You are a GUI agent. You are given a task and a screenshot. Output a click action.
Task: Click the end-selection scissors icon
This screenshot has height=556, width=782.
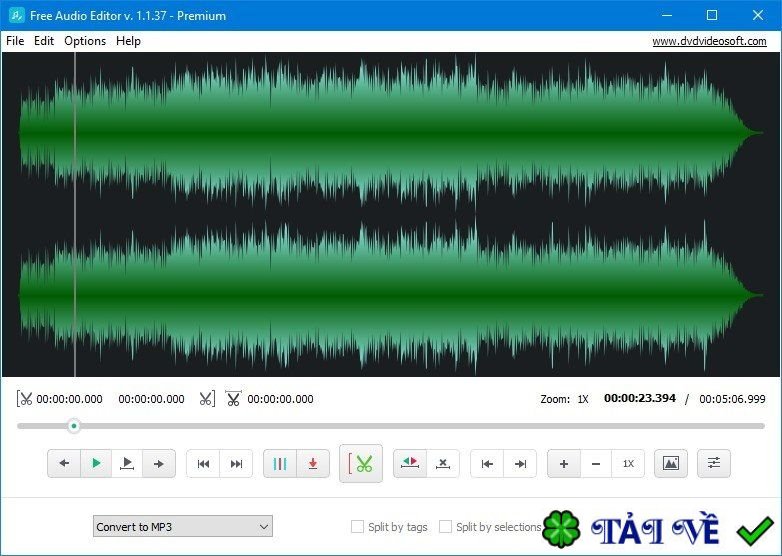click(207, 398)
